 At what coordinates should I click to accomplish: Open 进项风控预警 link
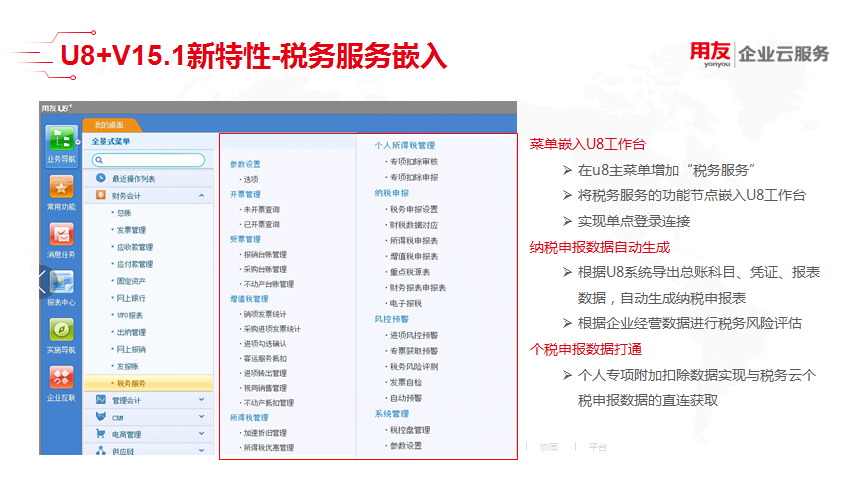(x=414, y=335)
